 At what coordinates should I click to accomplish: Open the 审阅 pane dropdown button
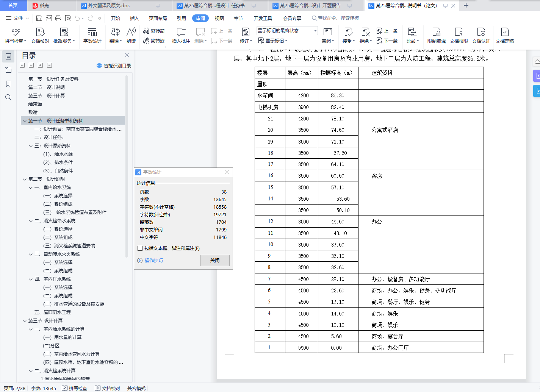328,36
